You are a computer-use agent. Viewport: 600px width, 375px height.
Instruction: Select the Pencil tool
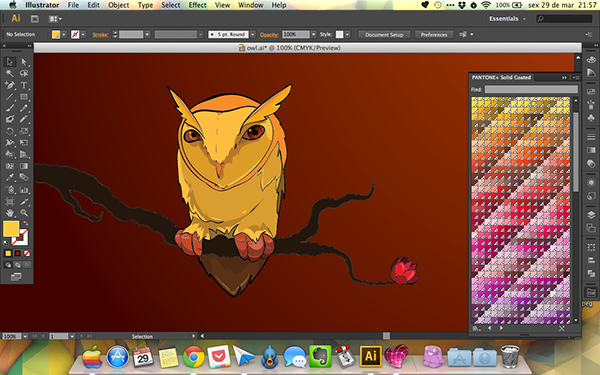pyautogui.click(x=24, y=108)
